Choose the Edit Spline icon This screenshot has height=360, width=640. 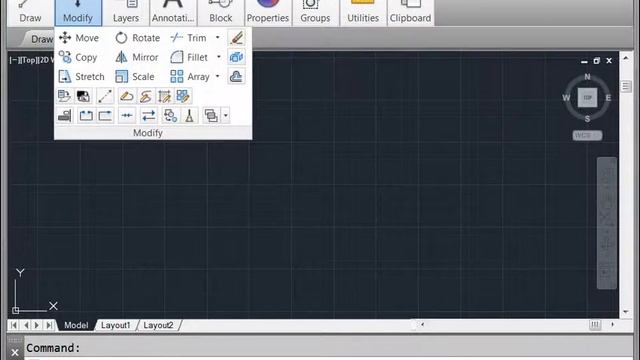click(145, 96)
